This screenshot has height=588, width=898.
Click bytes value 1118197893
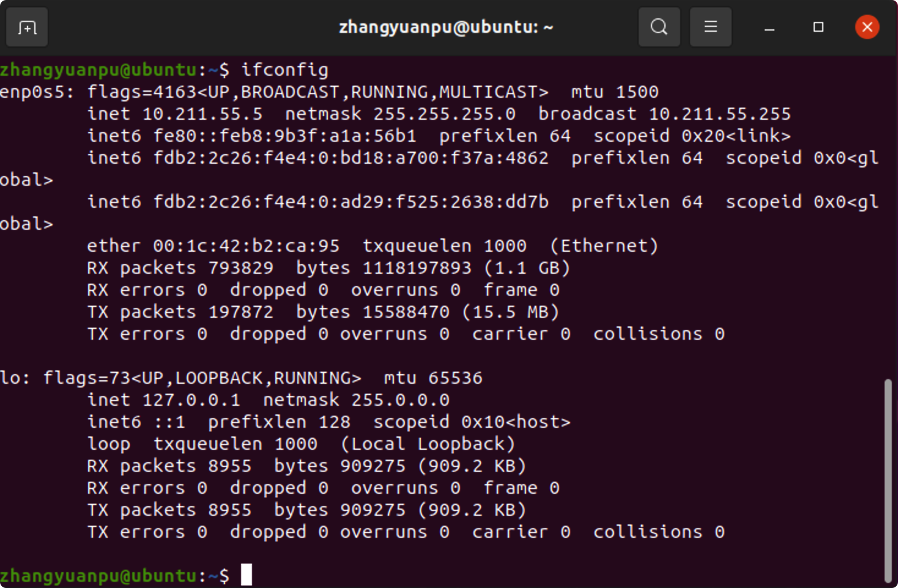(x=417, y=268)
